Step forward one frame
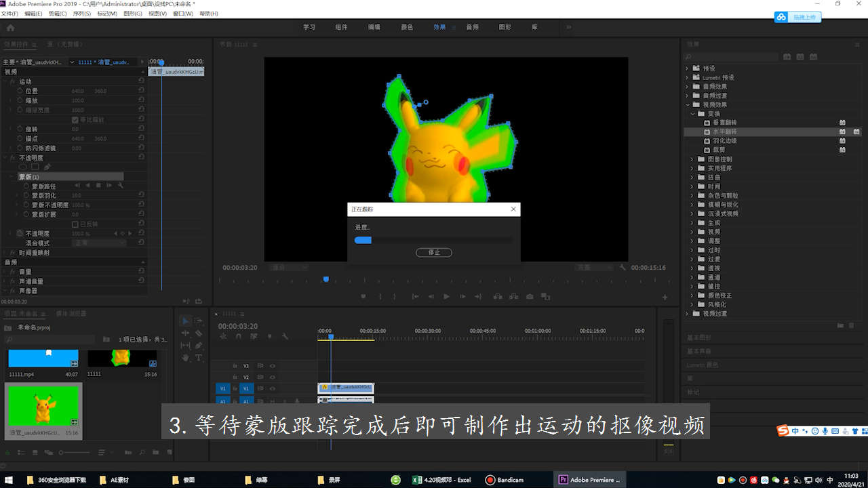Screen dimensions: 868x488 pos(463,296)
